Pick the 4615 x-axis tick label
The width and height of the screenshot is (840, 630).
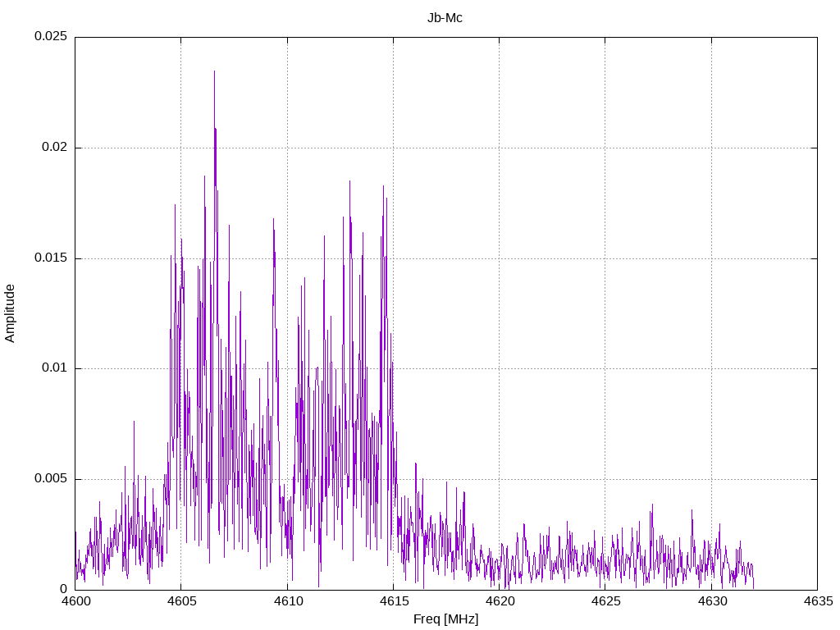393,601
